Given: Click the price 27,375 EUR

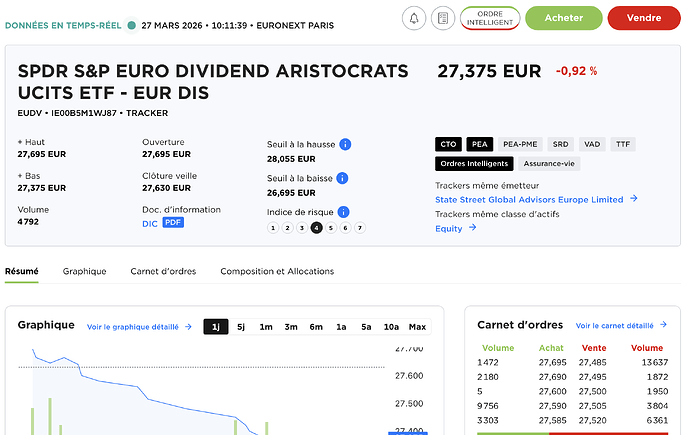Looking at the screenshot, I should 489,71.
